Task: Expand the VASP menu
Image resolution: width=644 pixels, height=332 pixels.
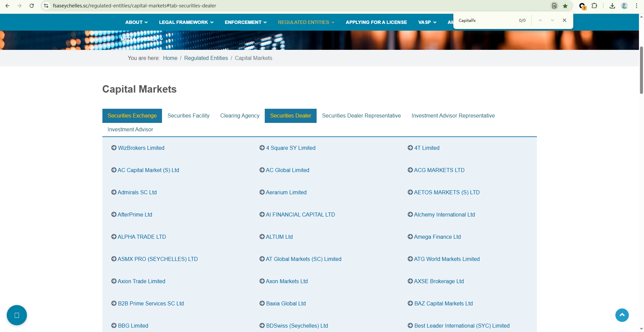Action: (427, 22)
